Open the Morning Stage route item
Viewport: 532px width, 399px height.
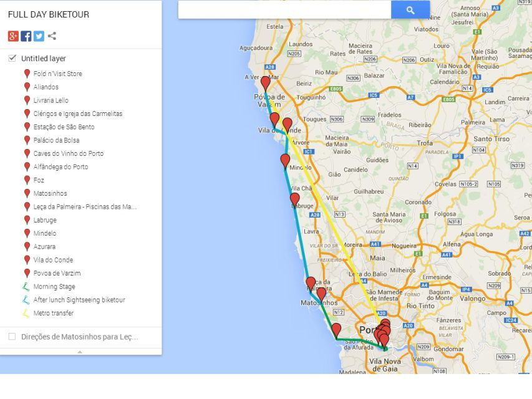click(54, 287)
